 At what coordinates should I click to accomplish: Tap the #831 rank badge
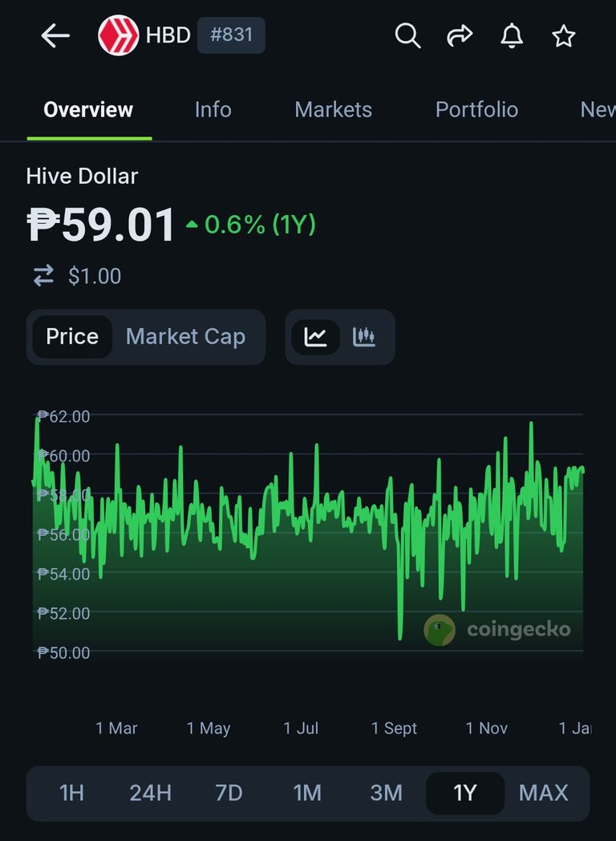pyautogui.click(x=231, y=35)
